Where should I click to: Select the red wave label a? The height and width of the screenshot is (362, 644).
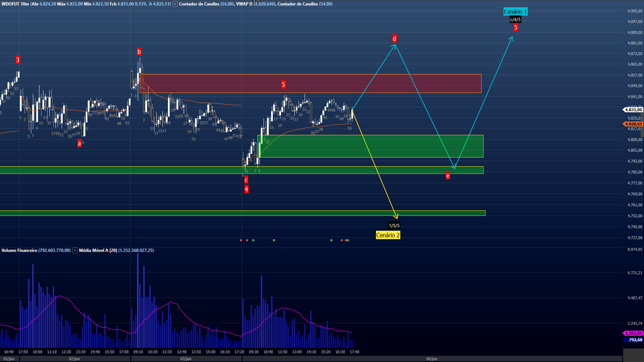point(79,143)
